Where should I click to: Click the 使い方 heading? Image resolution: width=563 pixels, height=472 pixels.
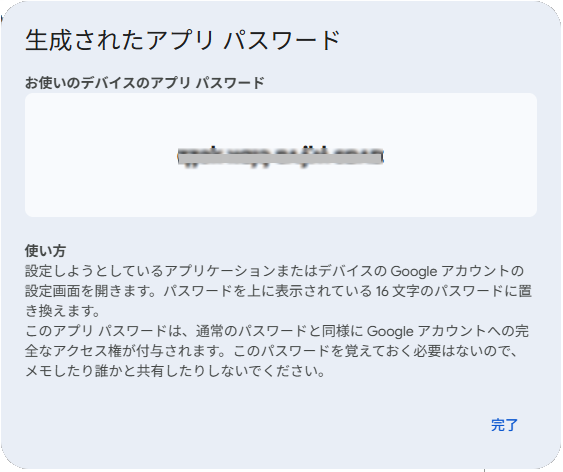[x=45, y=251]
